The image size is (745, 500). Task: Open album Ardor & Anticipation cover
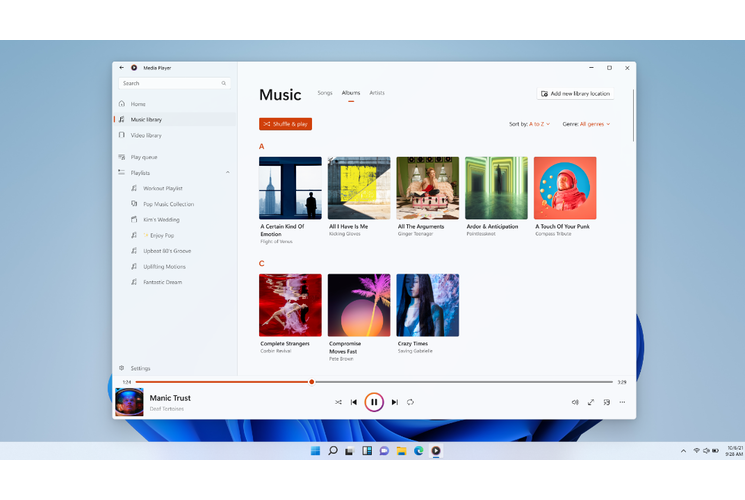(x=497, y=188)
